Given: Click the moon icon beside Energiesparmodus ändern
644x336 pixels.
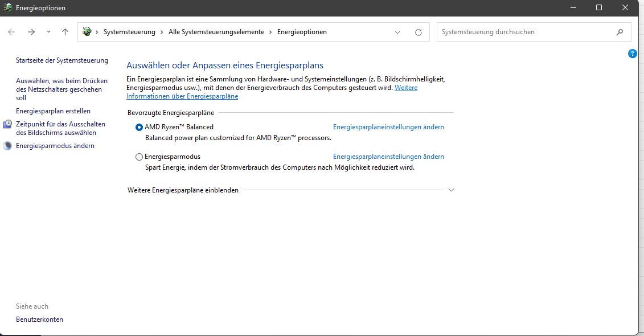Looking at the screenshot, I should click(7, 146).
